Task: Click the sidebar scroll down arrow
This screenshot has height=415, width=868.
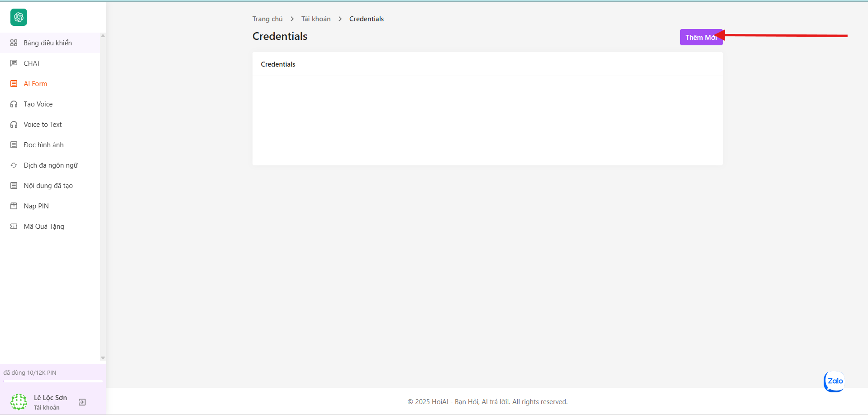Action: pos(103,358)
